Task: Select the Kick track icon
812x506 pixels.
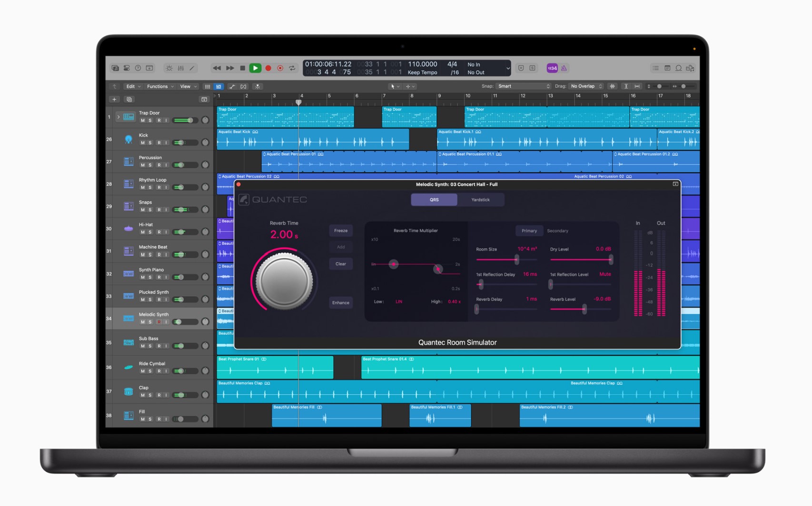Action: tap(129, 139)
